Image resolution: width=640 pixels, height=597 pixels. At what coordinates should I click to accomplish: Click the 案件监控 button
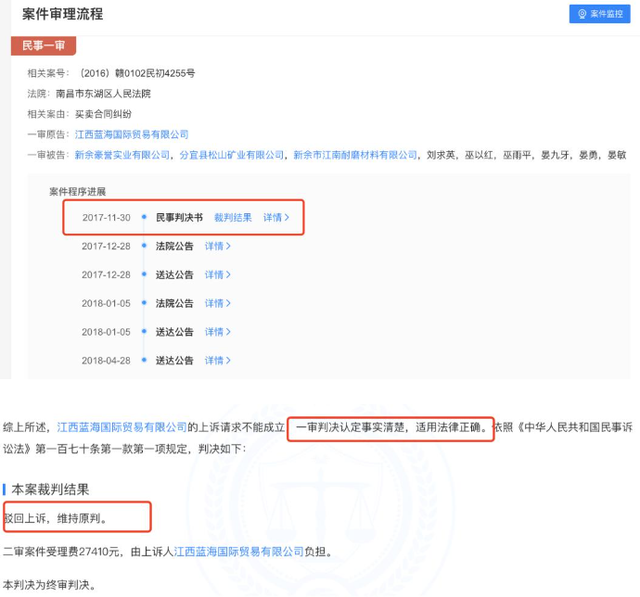pos(599,14)
